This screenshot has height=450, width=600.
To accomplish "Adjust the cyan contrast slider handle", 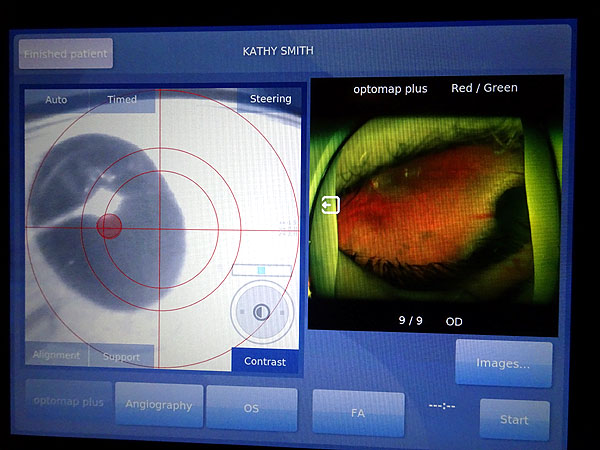I will [x=261, y=271].
